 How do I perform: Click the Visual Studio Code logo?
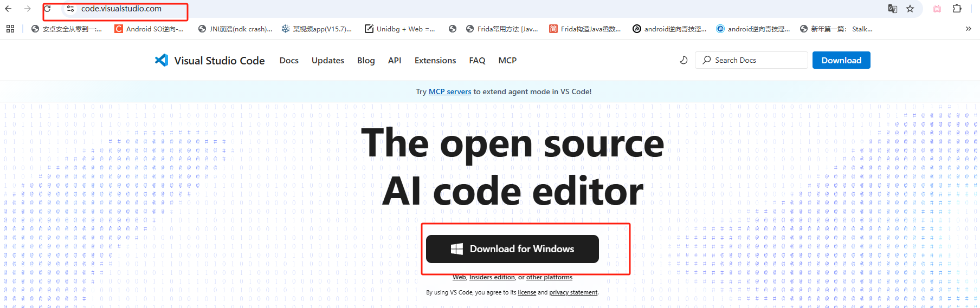[x=210, y=60]
